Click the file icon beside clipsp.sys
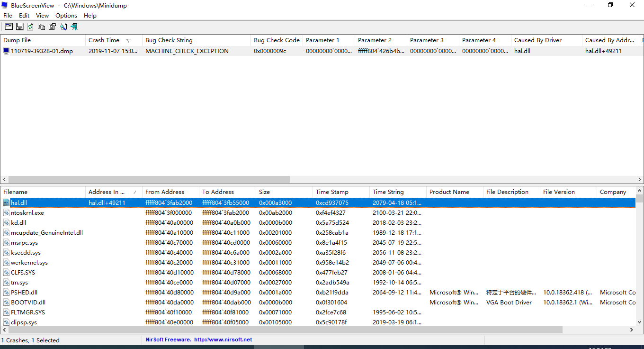This screenshot has width=644, height=349. click(7, 322)
